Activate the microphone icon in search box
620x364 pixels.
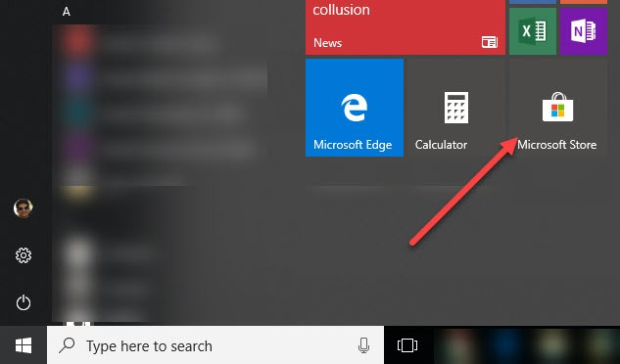(363, 345)
